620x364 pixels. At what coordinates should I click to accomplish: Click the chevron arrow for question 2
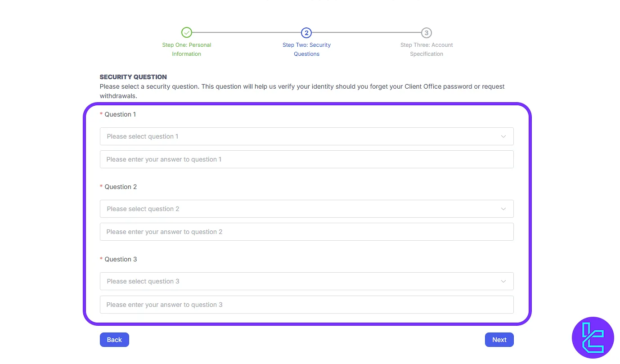point(503,209)
